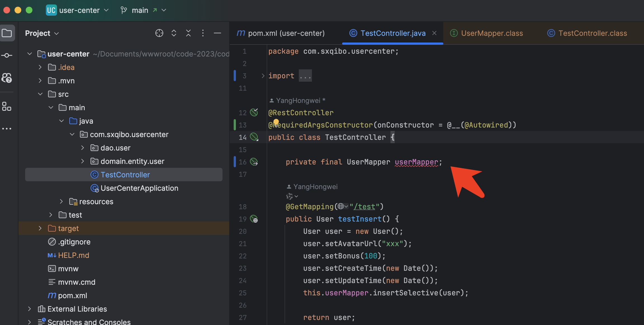Click the chevron next to AI inlay icon
Screen dimensions: 644x325
coord(296,196)
